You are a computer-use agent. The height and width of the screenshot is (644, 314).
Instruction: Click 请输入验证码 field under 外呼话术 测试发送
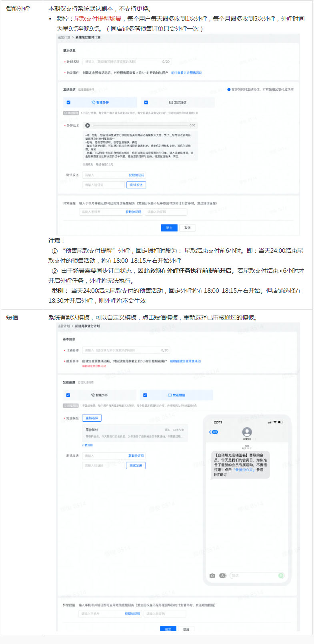(x=104, y=185)
